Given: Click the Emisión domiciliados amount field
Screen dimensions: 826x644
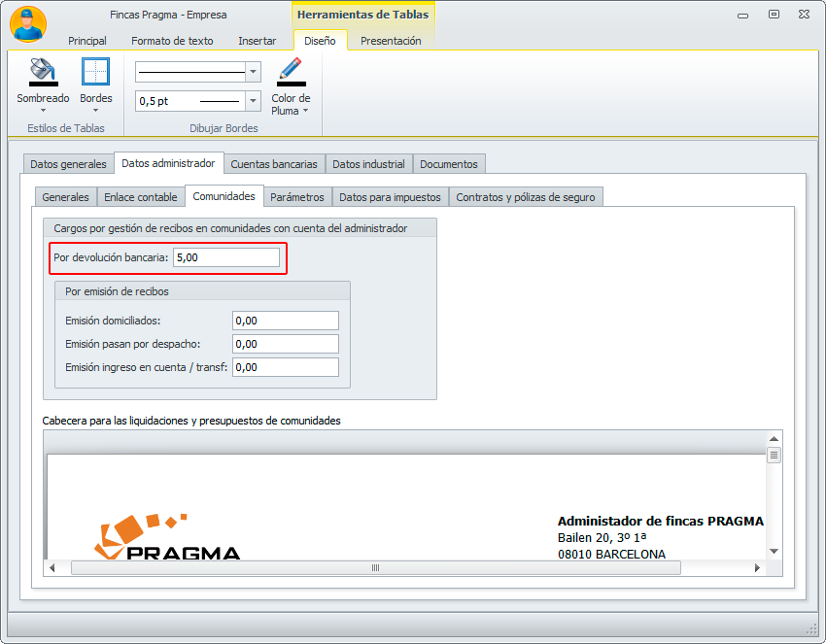Looking at the screenshot, I should pyautogui.click(x=286, y=321).
